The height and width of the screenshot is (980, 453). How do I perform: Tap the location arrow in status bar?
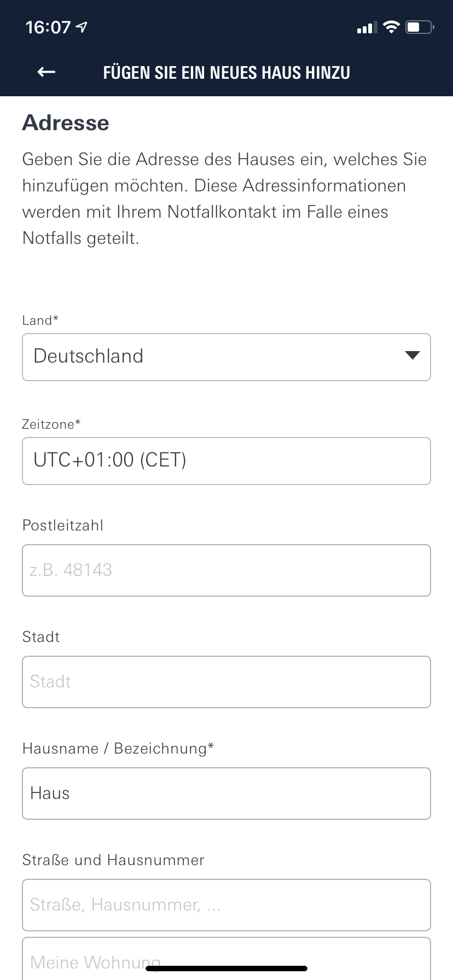[82, 27]
